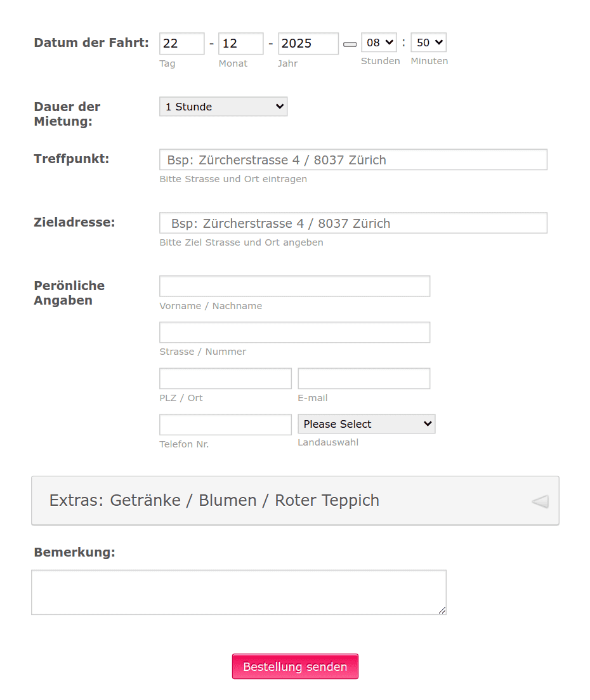The height and width of the screenshot is (700, 590).
Task: Click inside the Bemerkung text area
Action: coord(238,590)
